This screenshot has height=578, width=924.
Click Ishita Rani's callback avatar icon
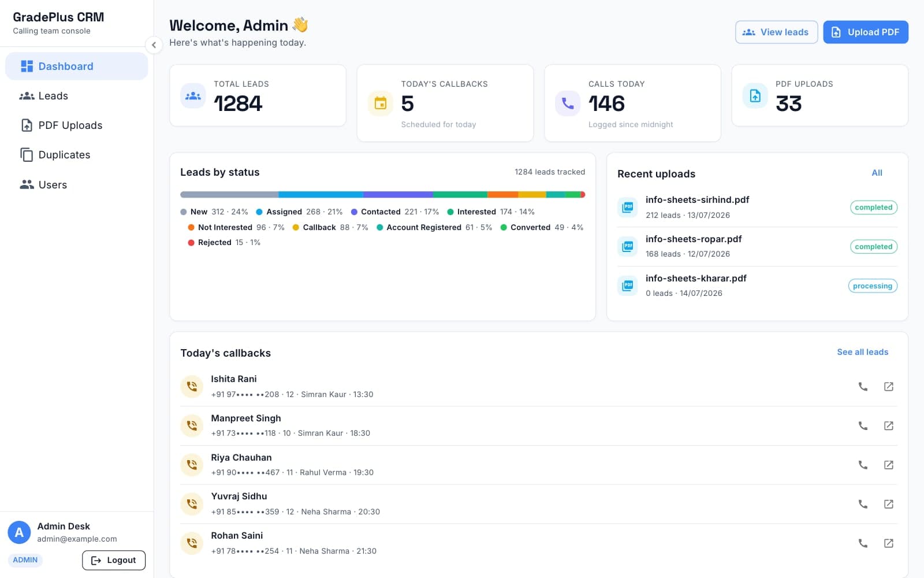coord(192,387)
